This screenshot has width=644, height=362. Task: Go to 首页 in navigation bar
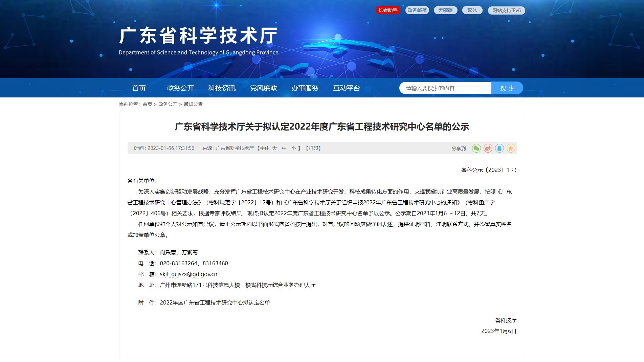coord(139,88)
